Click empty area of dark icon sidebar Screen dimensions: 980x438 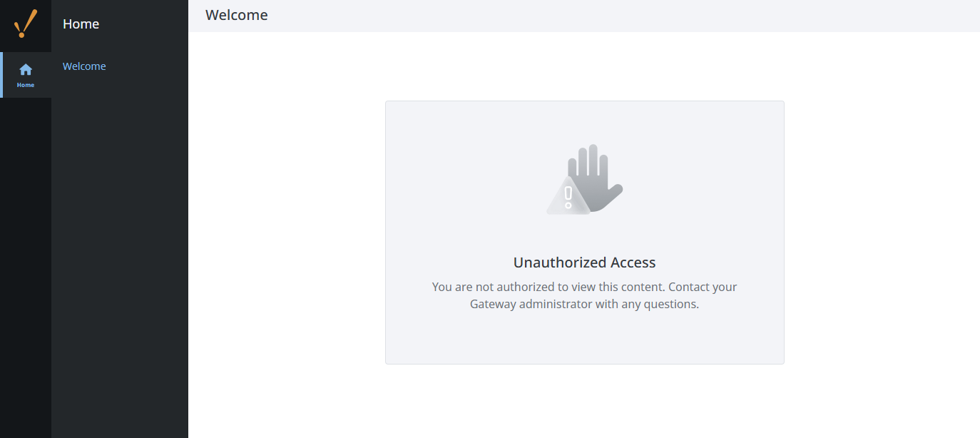click(26, 271)
